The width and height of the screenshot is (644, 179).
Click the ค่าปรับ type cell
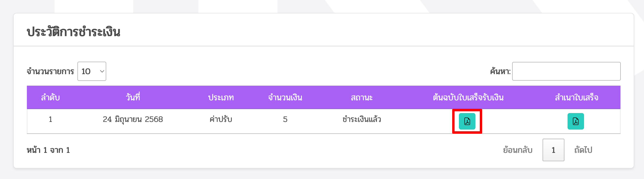[x=221, y=119]
